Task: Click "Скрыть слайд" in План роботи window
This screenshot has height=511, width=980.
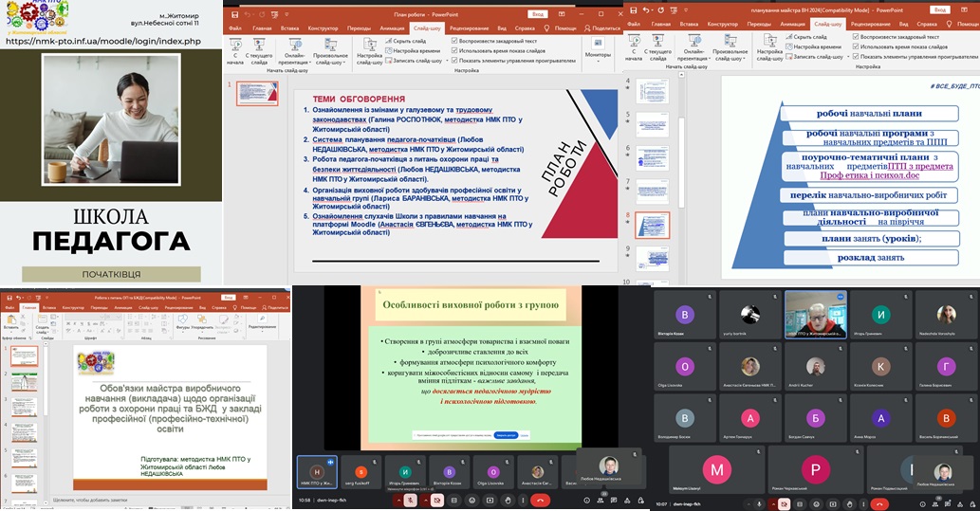Action: click(409, 42)
